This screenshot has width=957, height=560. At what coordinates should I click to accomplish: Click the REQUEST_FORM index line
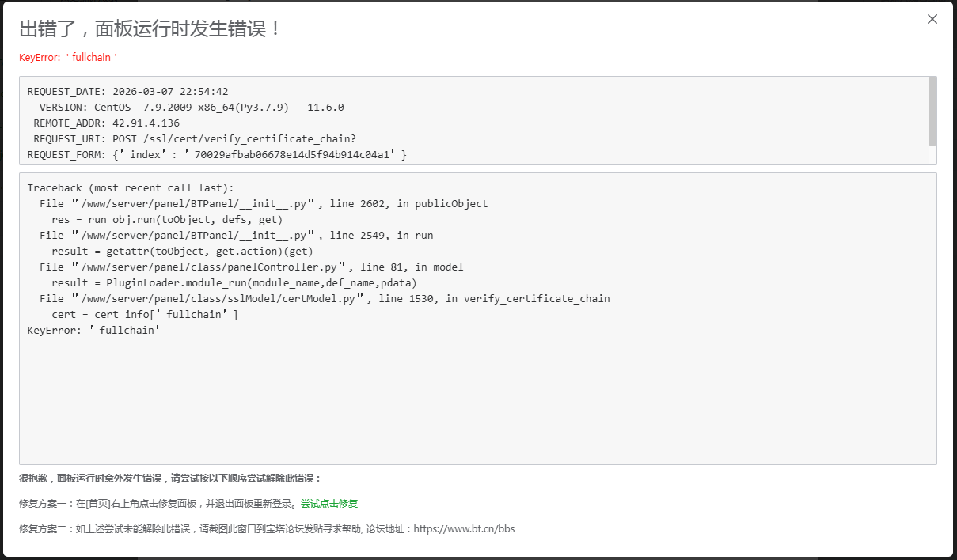click(217, 155)
